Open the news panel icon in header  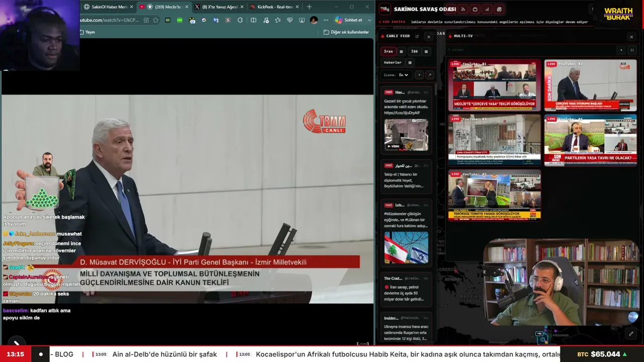click(x=499, y=9)
